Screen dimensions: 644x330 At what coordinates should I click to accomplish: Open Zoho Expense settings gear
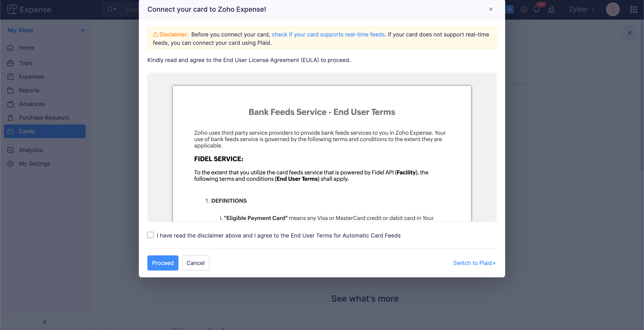click(x=524, y=9)
